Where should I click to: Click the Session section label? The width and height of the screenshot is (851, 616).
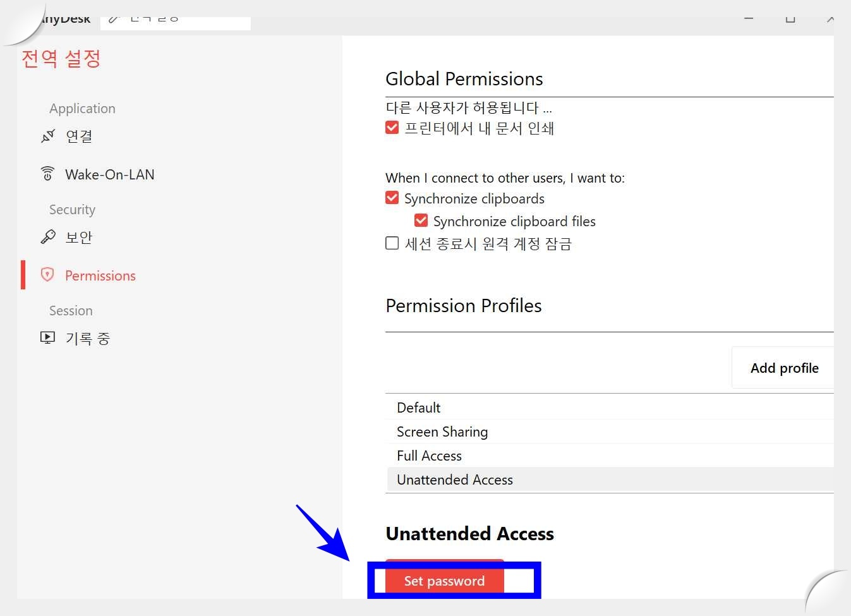71,311
